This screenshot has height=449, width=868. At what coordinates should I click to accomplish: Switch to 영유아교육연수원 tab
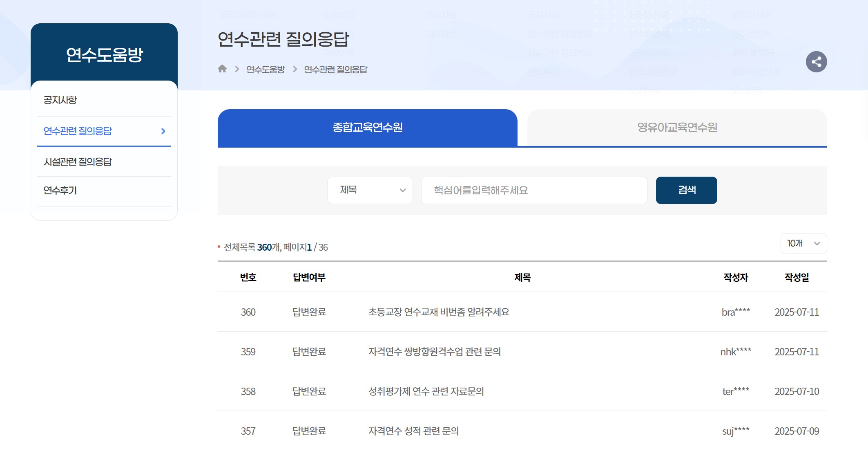point(677,128)
